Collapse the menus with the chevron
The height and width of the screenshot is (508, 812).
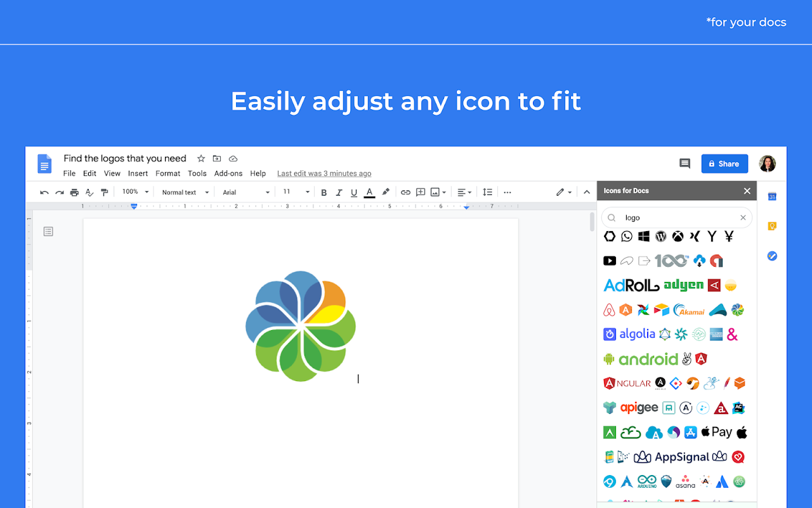[587, 192]
